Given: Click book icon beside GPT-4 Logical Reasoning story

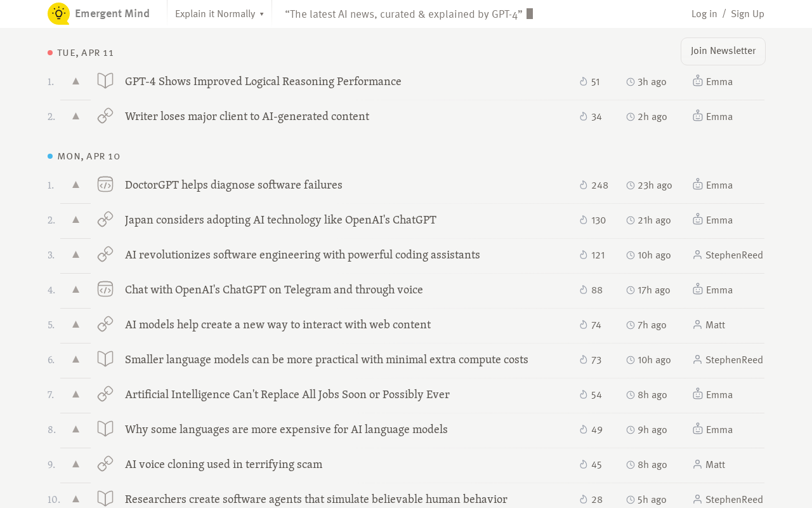Looking at the screenshot, I should tap(105, 81).
